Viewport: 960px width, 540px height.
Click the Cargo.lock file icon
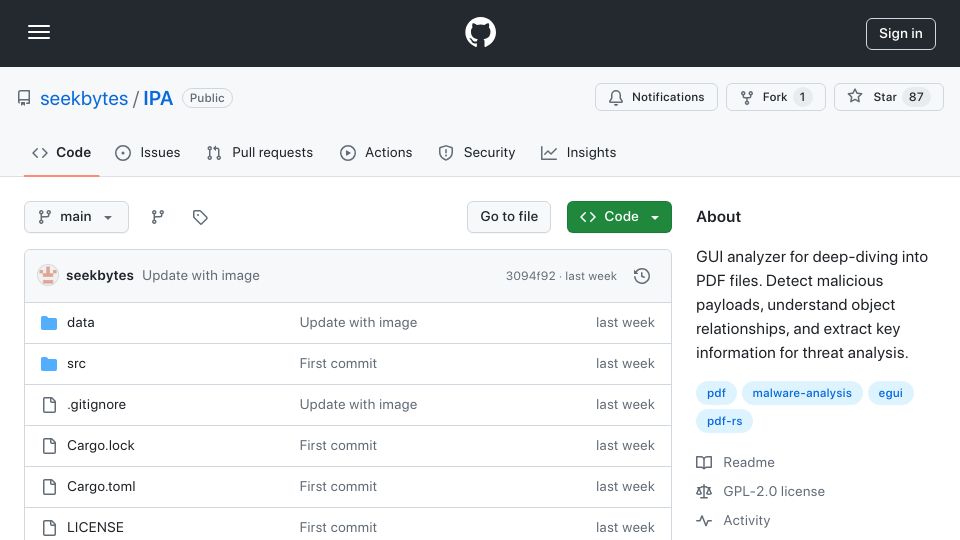[49, 446]
